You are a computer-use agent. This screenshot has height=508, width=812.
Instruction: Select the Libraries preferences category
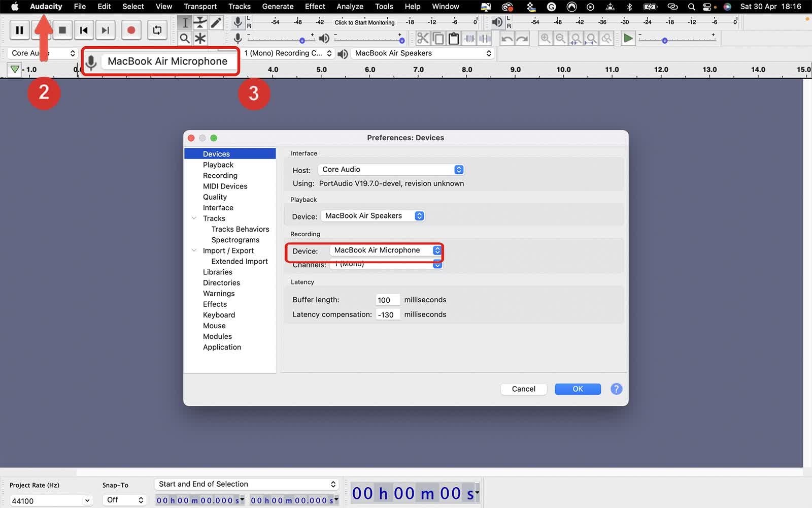pyautogui.click(x=218, y=272)
